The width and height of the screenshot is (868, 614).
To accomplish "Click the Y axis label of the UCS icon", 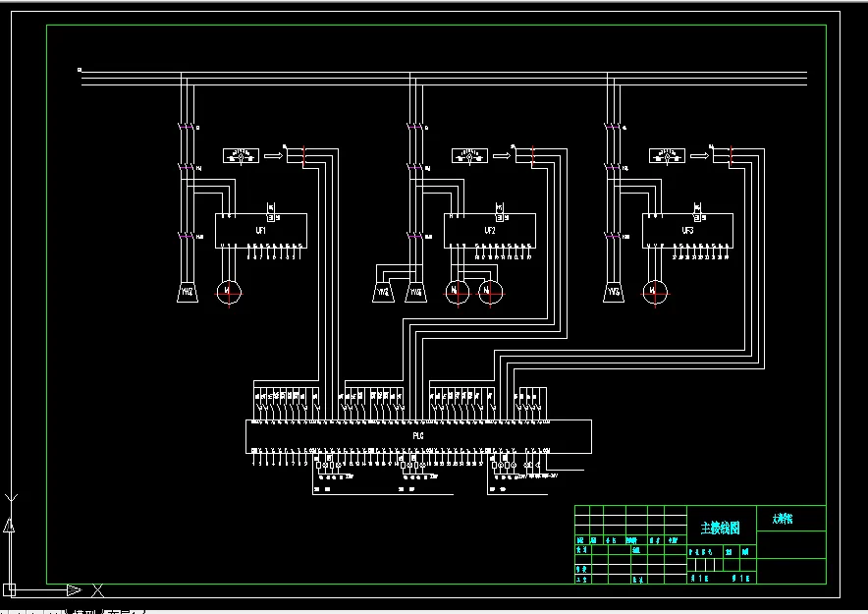I will [x=11, y=498].
